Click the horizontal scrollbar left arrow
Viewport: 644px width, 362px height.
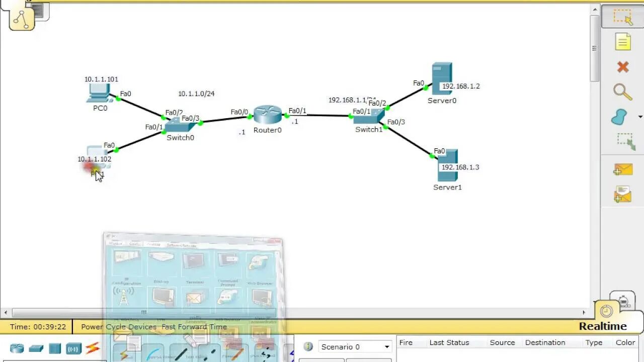(x=6, y=312)
